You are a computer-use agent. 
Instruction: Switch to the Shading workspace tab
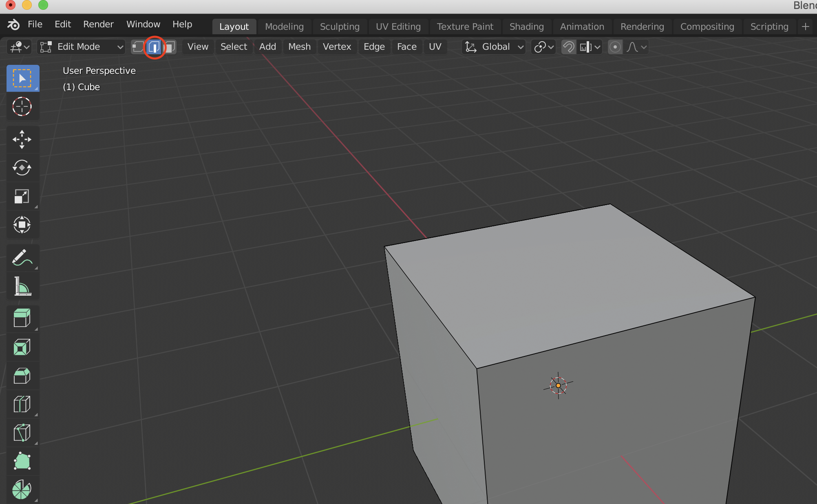tap(527, 27)
